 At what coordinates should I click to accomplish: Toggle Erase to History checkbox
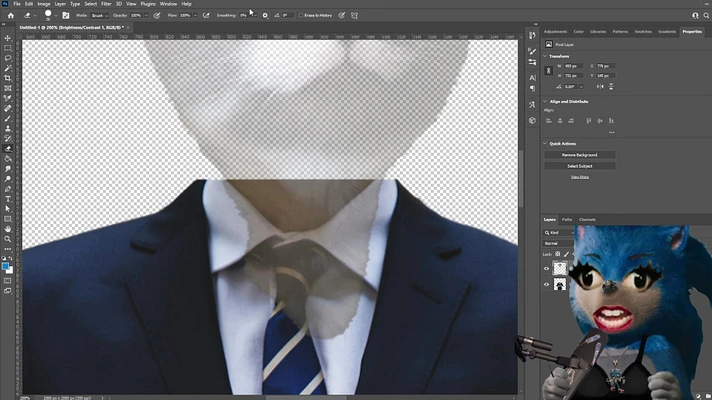tap(301, 15)
